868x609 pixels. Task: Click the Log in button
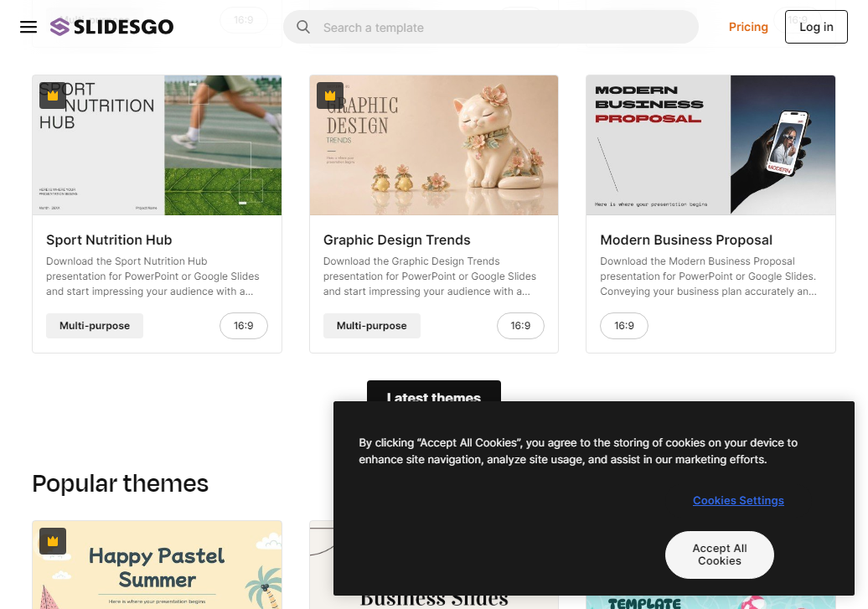click(x=816, y=27)
